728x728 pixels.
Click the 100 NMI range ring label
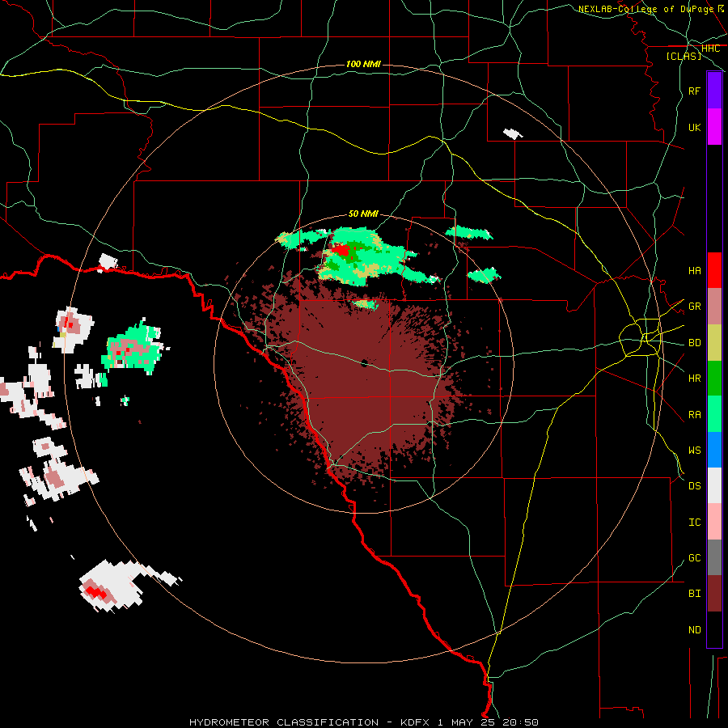point(363,64)
